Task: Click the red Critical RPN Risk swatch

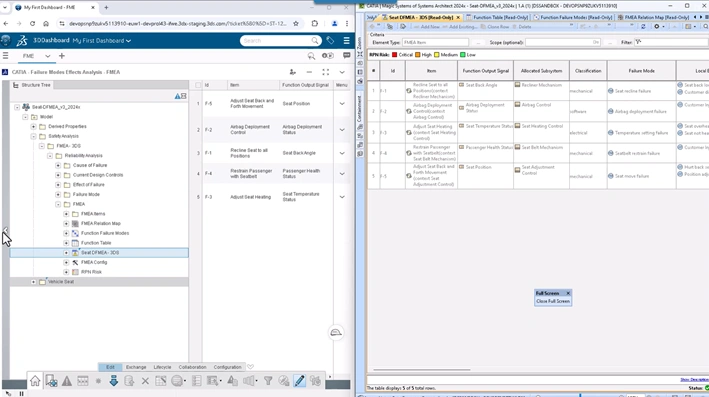Action: point(394,55)
